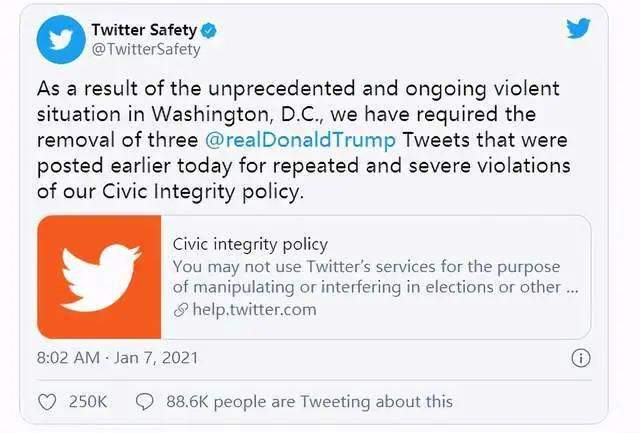Click chain link icon beside help.twitter.com
Viewport: 640px width, 433px height.
[x=181, y=310]
